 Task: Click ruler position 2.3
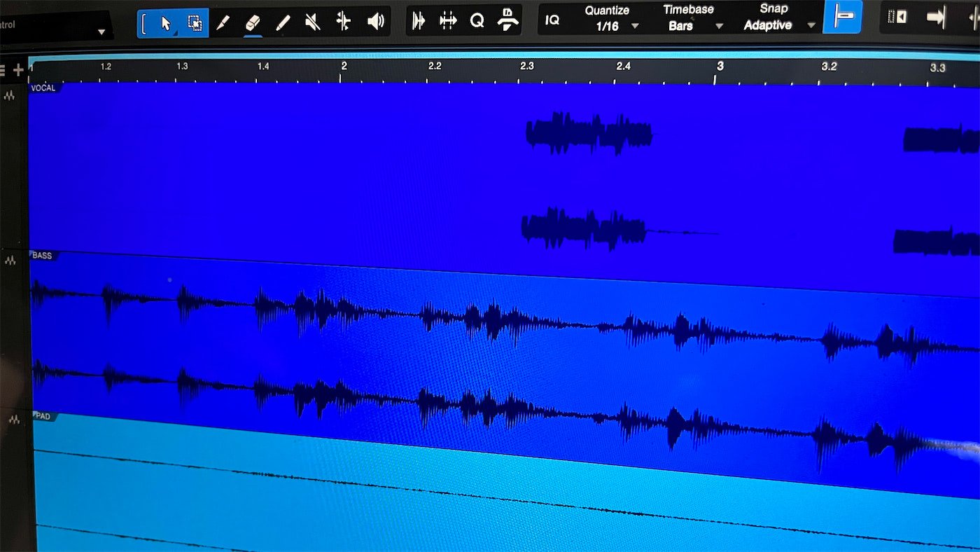527,66
